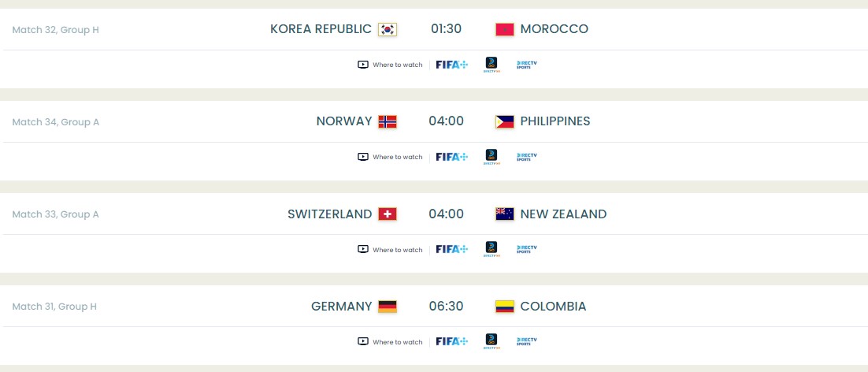The height and width of the screenshot is (372, 868).
Task: Click the Morocco flag icon
Action: click(505, 29)
